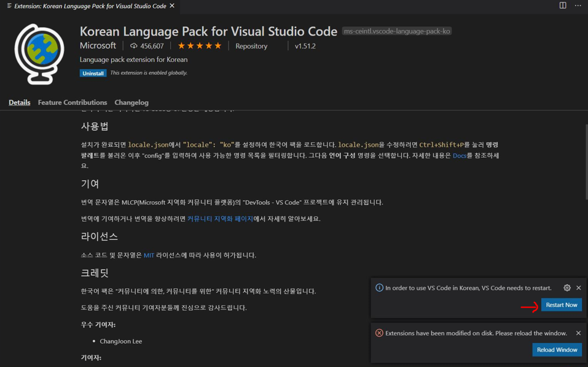Select the Extension: Korean Language Pack editor tab
Screen dimensions: 588x367
90,6
